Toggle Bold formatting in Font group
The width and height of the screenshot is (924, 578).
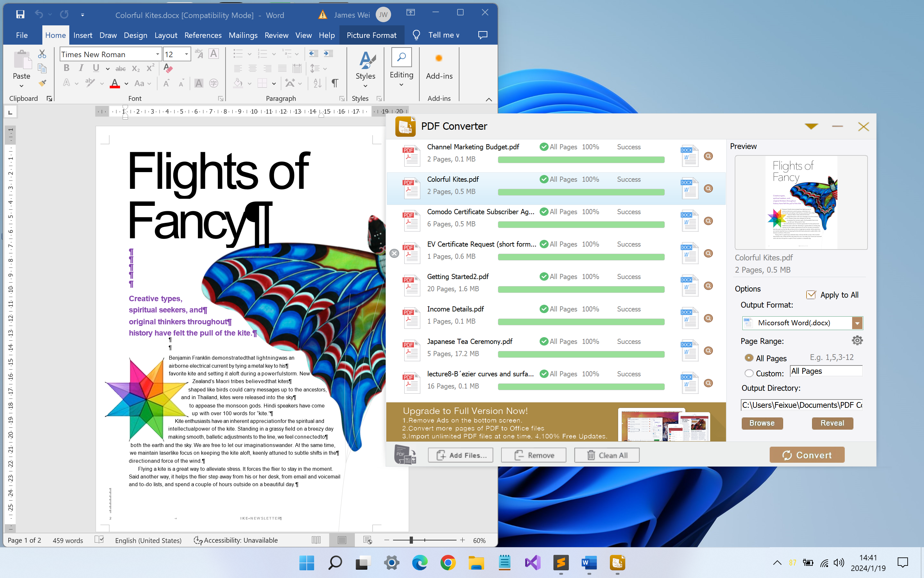66,68
